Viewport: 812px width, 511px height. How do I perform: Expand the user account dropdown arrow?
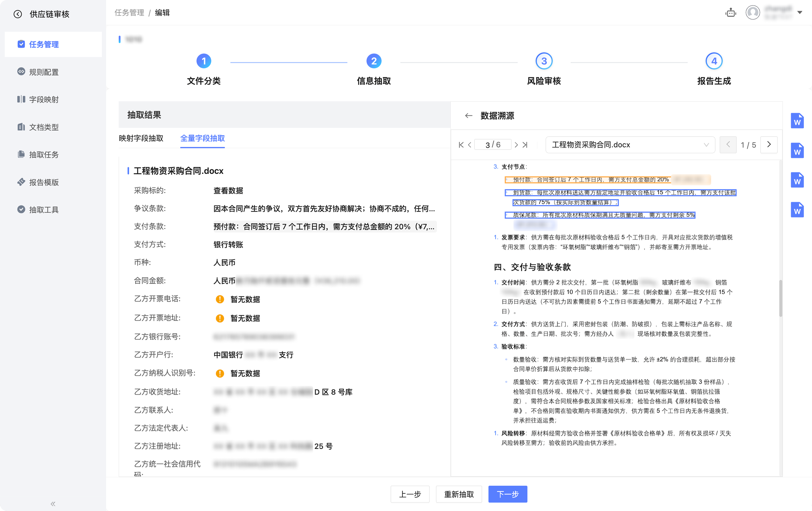(x=800, y=12)
